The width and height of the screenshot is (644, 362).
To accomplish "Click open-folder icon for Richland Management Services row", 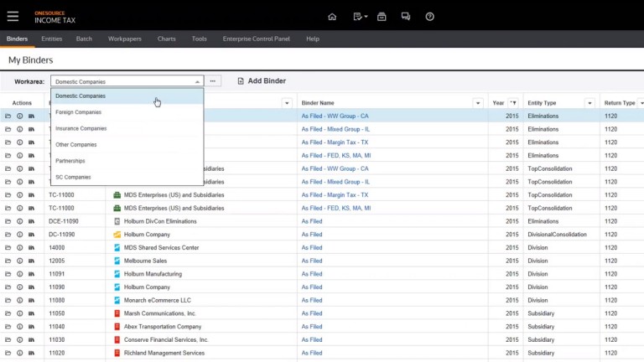I will [x=8, y=353].
